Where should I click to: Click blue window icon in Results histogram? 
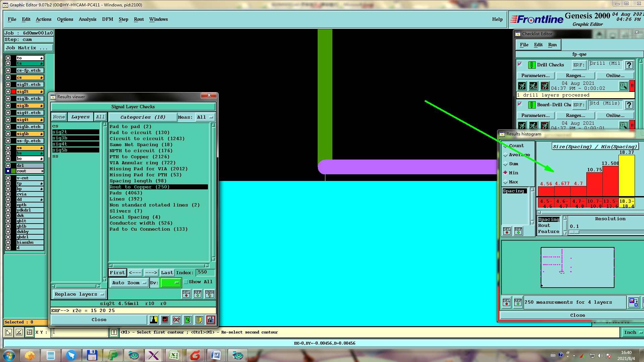pyautogui.click(x=634, y=302)
